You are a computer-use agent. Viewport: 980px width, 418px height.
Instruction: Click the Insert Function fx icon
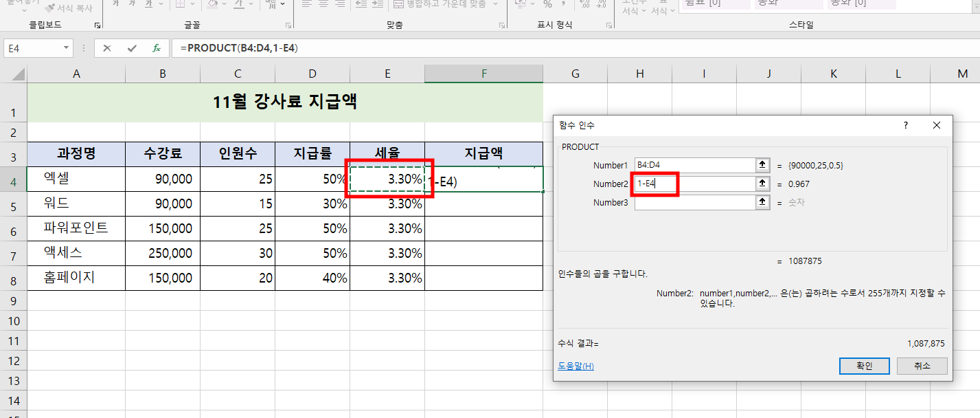tap(157, 48)
